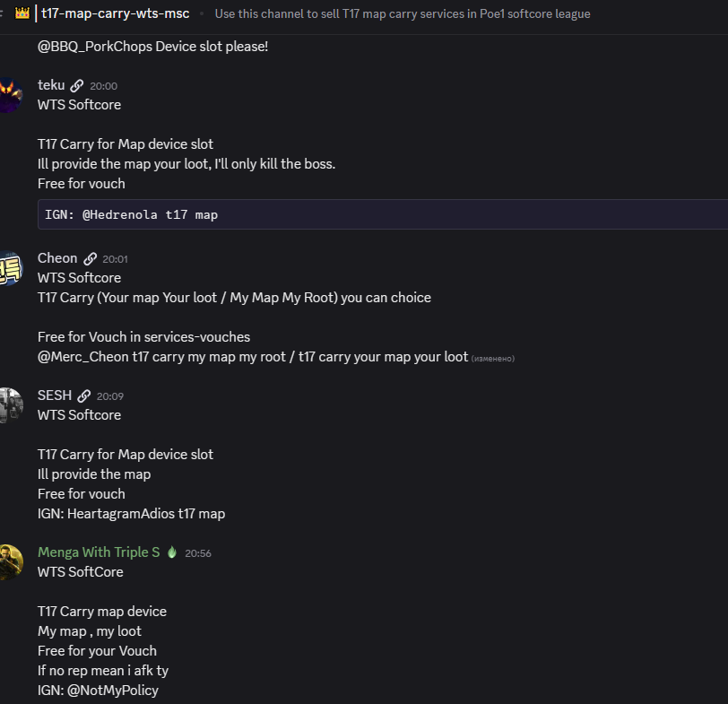
Task: Click the crown icon in the channel header
Action: pos(22,13)
